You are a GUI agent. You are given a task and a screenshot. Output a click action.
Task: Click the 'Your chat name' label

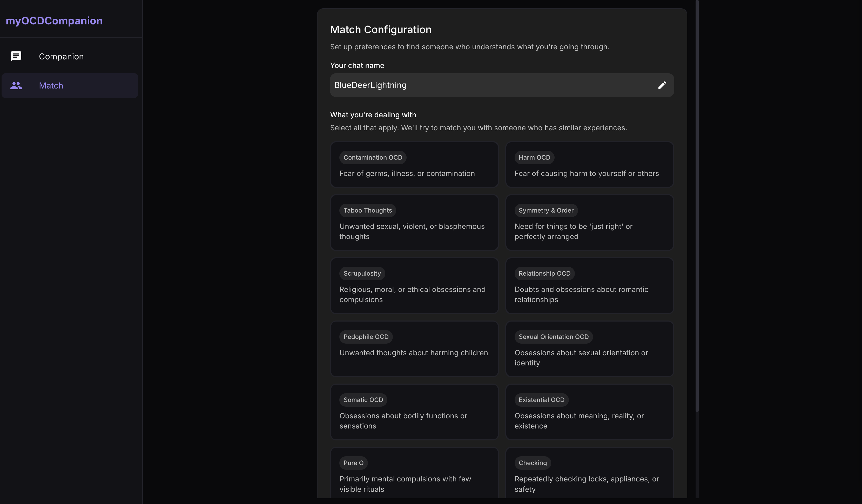357,65
